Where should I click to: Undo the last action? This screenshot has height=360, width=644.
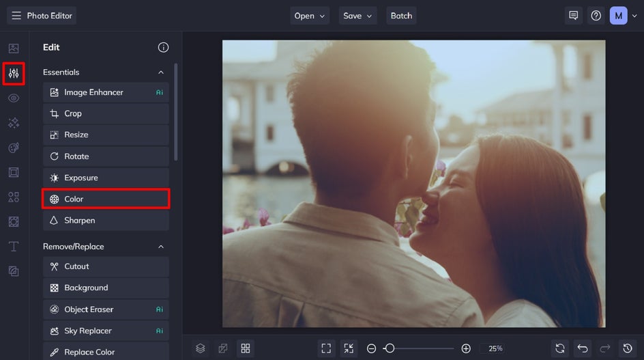pos(583,348)
